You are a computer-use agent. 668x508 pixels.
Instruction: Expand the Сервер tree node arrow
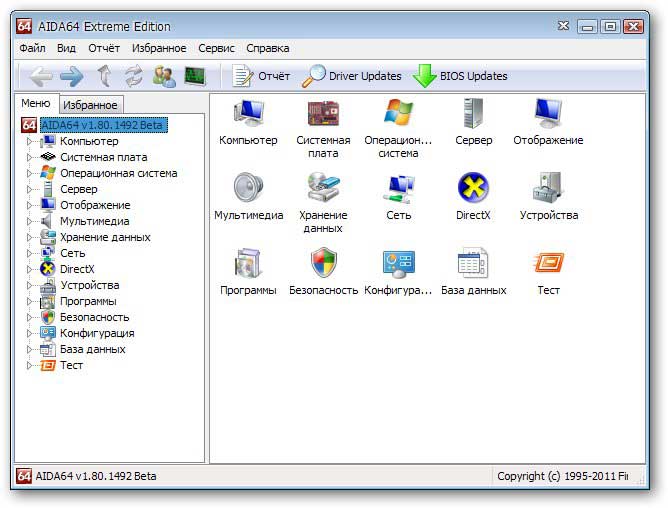[x=29, y=189]
